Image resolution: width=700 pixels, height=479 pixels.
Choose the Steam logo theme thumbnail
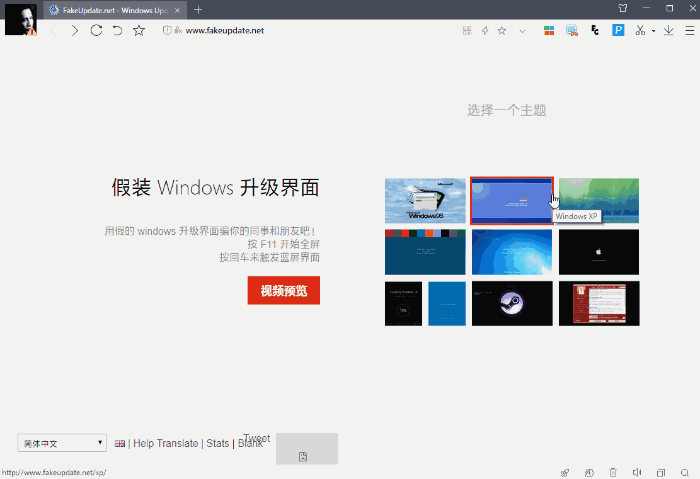tap(512, 304)
